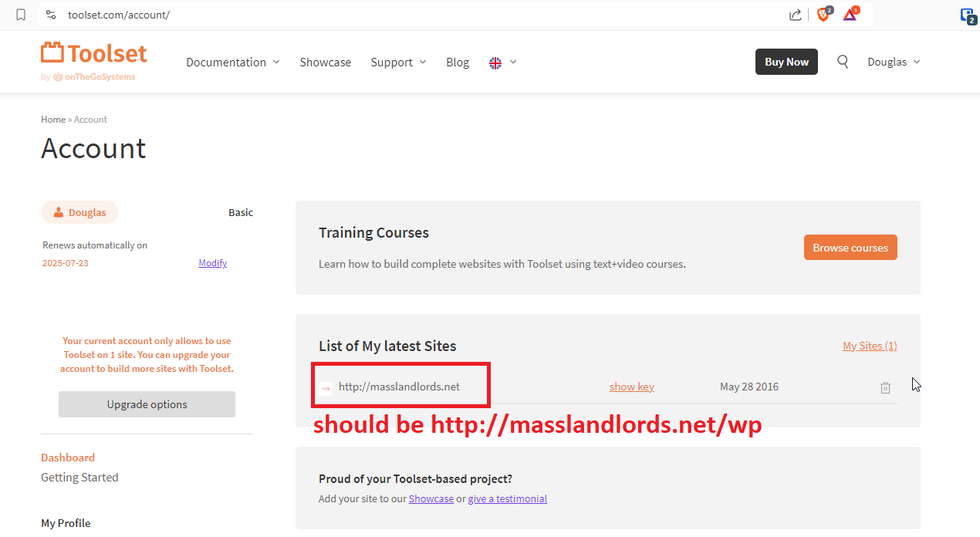The width and height of the screenshot is (980, 537).
Task: Open the Douglas user account menu
Action: click(x=894, y=62)
